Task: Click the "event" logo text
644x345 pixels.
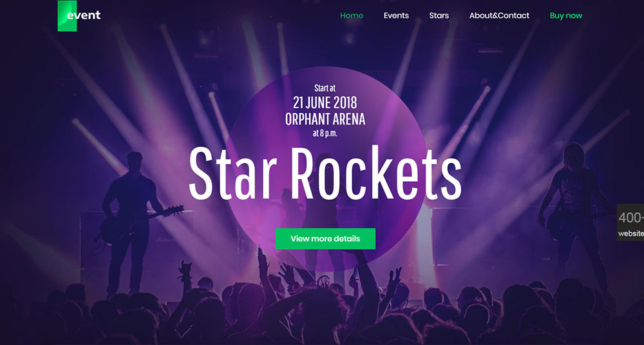Action: [84, 15]
